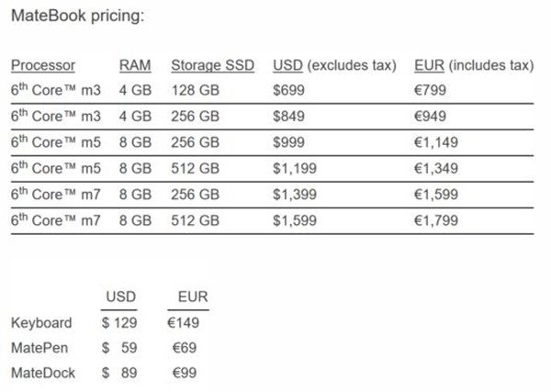The height and width of the screenshot is (392, 551).
Task: Select the $699 price cell
Action: click(x=288, y=91)
